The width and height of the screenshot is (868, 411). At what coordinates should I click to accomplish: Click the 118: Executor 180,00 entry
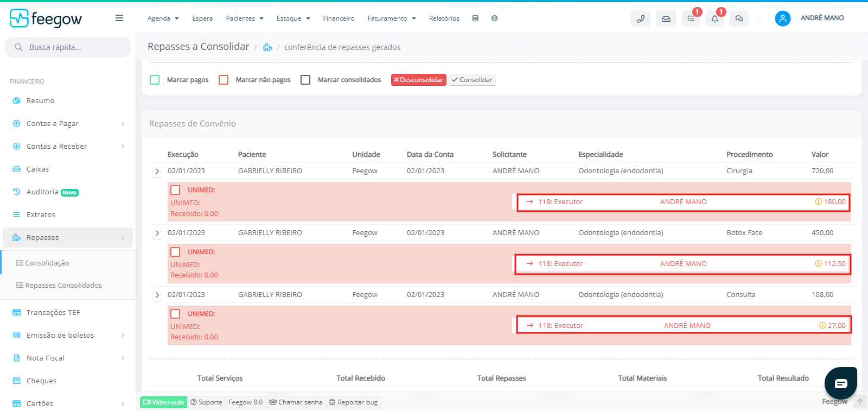pos(683,202)
